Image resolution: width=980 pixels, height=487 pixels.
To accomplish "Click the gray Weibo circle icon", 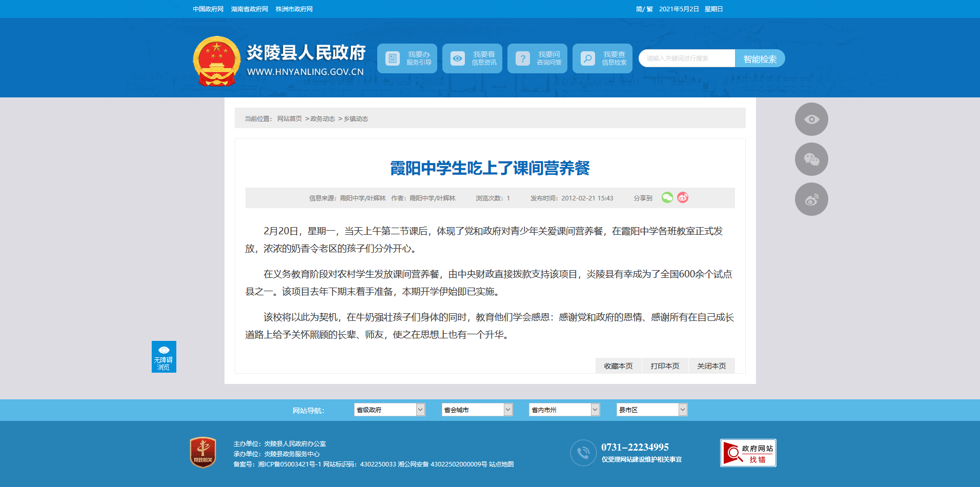I will click(811, 199).
